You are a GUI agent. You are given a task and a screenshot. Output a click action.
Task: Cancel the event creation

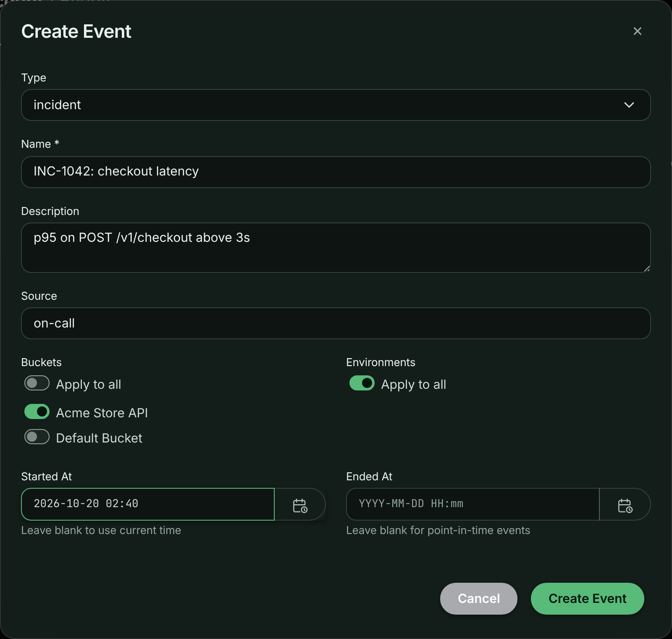point(479,599)
